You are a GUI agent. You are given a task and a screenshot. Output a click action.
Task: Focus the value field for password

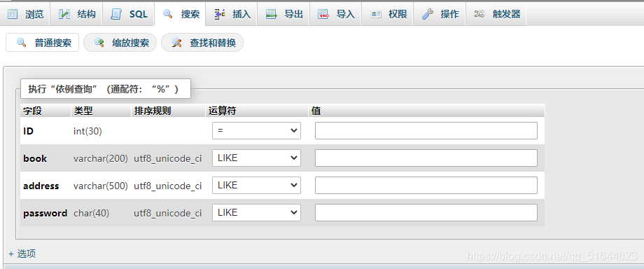(426, 213)
